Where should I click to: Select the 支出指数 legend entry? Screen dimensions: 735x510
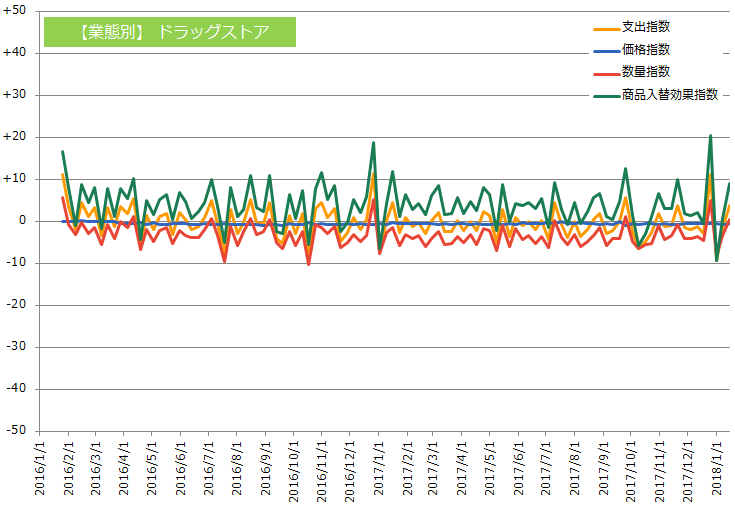click(x=632, y=27)
